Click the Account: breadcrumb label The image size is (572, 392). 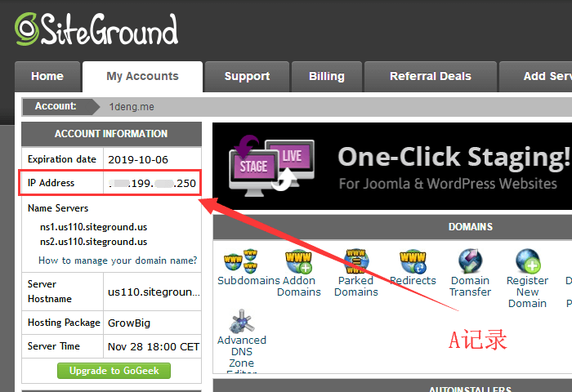(x=56, y=106)
